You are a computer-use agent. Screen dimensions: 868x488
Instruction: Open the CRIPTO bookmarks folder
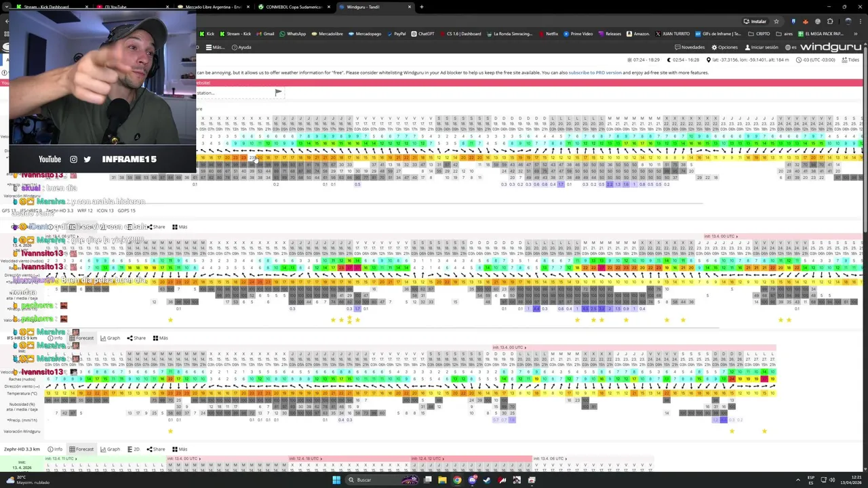(759, 33)
